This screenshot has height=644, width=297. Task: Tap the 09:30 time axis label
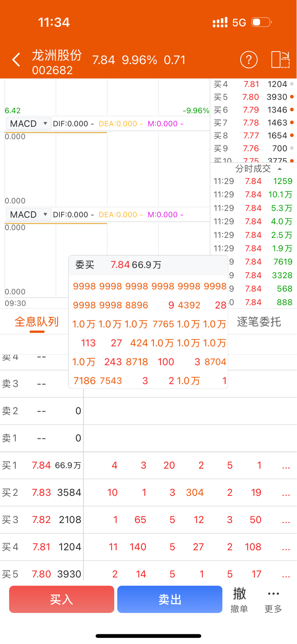click(x=15, y=303)
